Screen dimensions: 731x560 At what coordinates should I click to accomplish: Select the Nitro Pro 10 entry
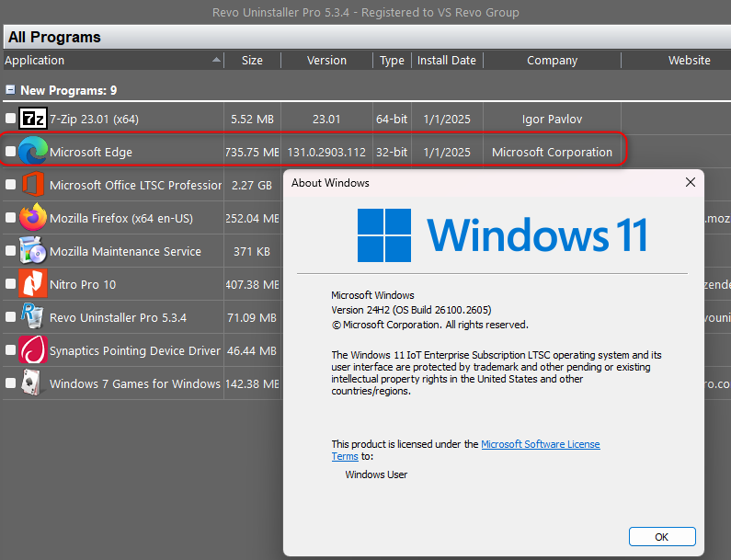[x=83, y=284]
